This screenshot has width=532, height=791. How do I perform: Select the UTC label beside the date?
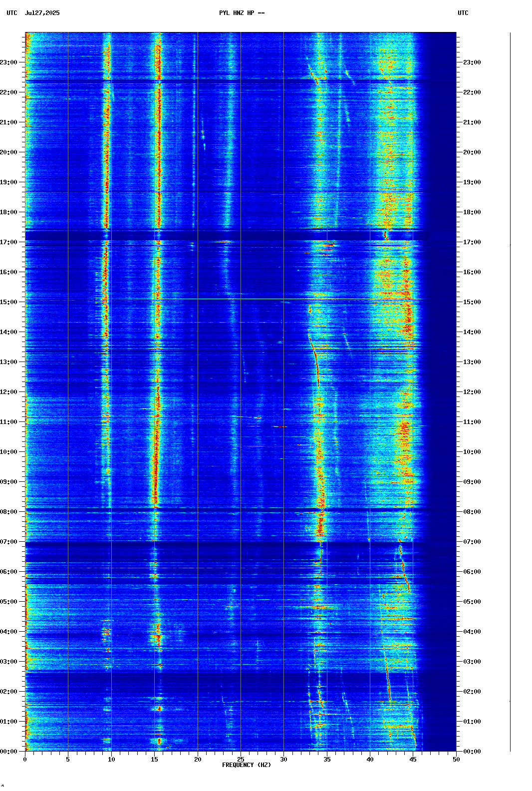coord(12,13)
